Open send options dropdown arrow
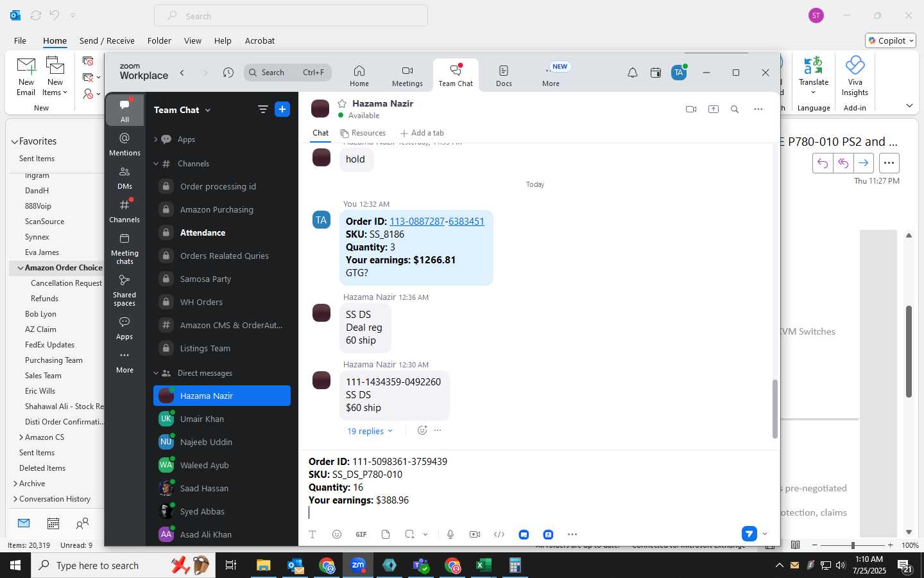924x578 pixels. click(x=765, y=534)
